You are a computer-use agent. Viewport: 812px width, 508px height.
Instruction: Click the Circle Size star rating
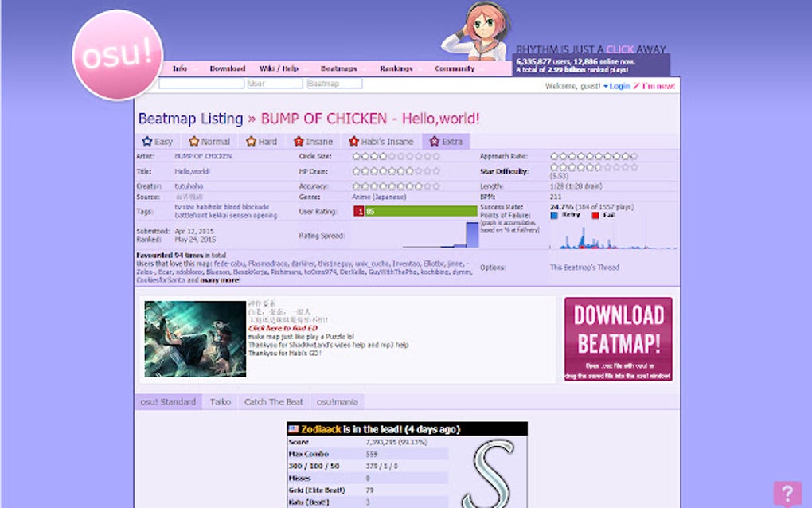[x=396, y=156]
